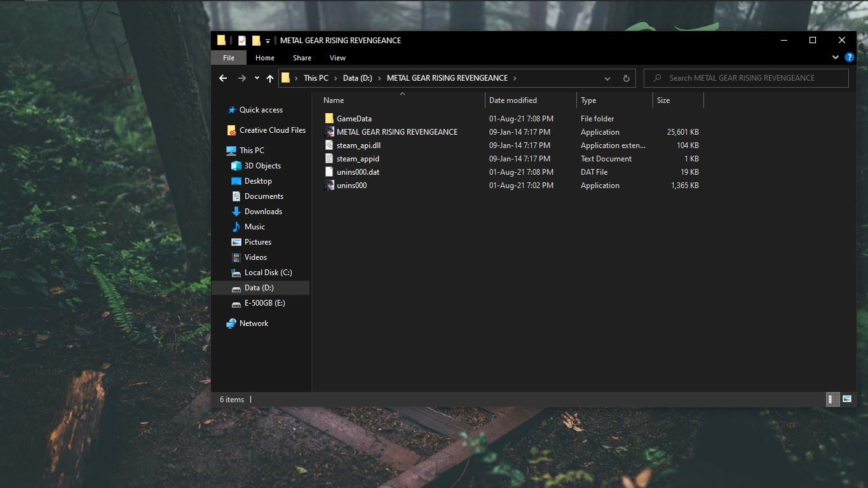Click the Up one level arrow

[270, 78]
